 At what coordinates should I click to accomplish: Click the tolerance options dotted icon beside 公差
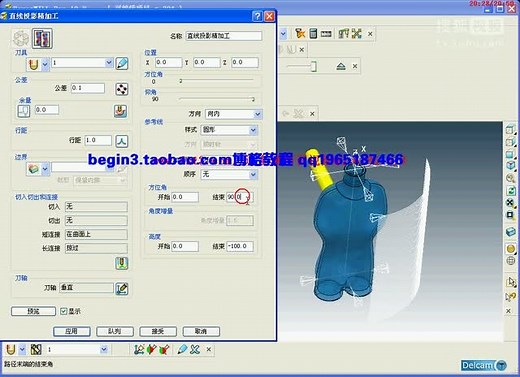(122, 89)
